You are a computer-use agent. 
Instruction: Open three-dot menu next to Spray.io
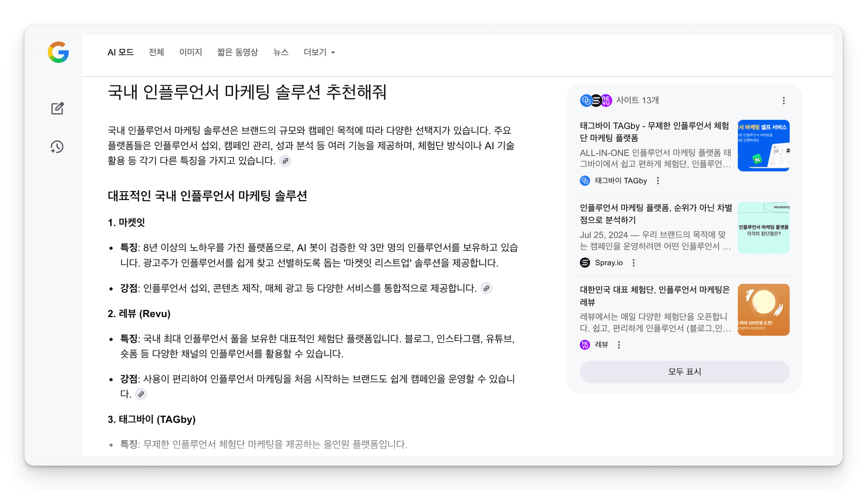(x=633, y=263)
